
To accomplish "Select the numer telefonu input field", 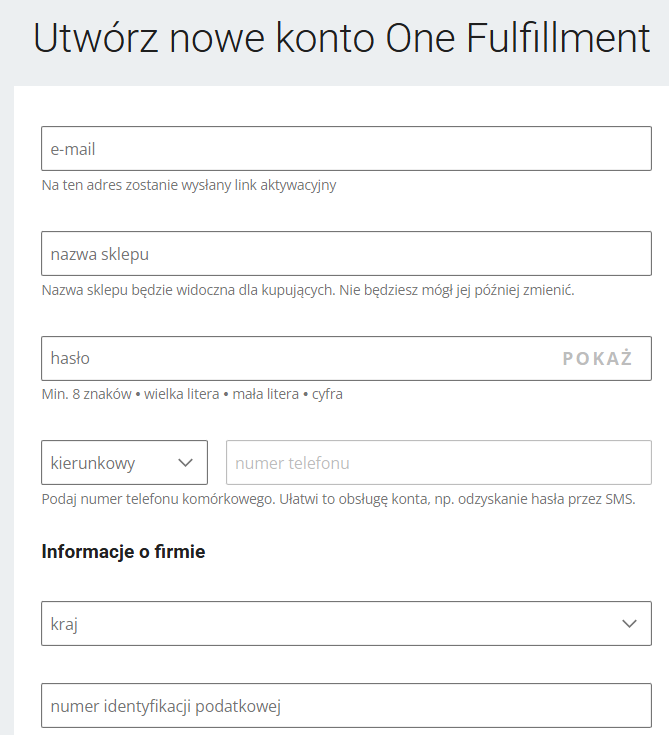I will coord(439,463).
